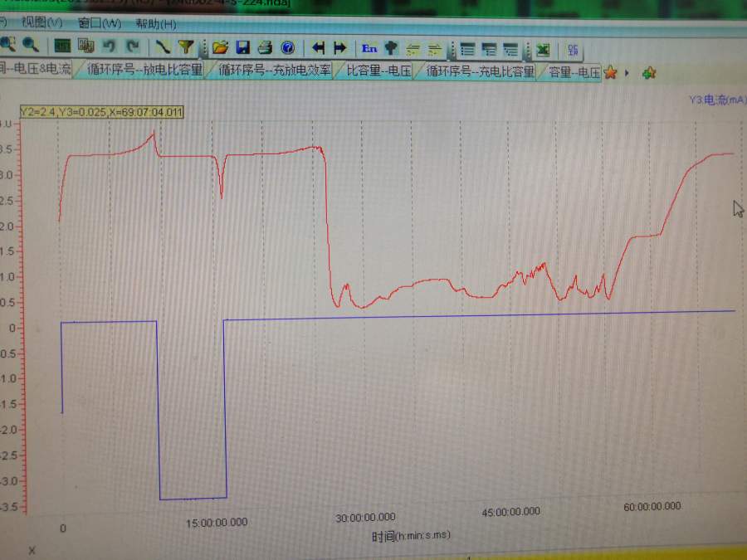Open help via blue question mark icon
747x560 pixels.
[287, 47]
